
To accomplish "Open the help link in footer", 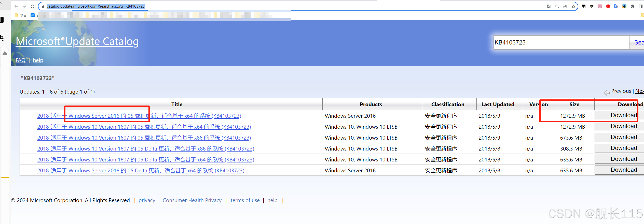I will click(272, 200).
